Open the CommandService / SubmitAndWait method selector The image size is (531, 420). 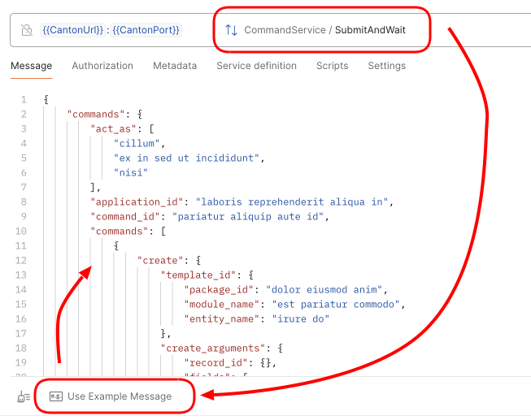(x=324, y=30)
